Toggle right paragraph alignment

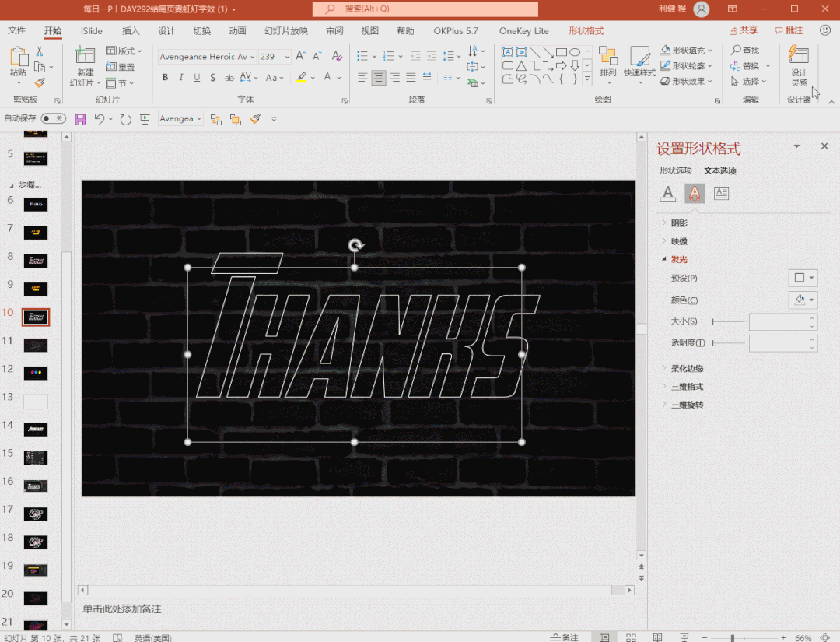pos(395,79)
